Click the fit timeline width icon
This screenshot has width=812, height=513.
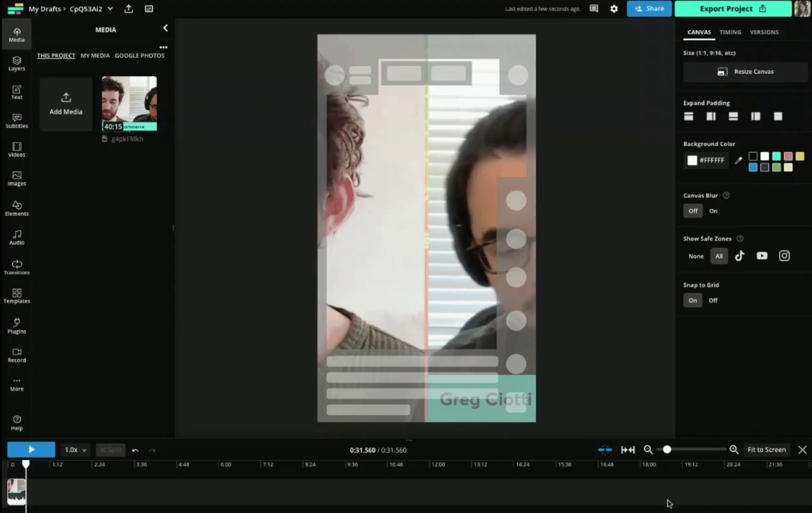click(x=628, y=450)
